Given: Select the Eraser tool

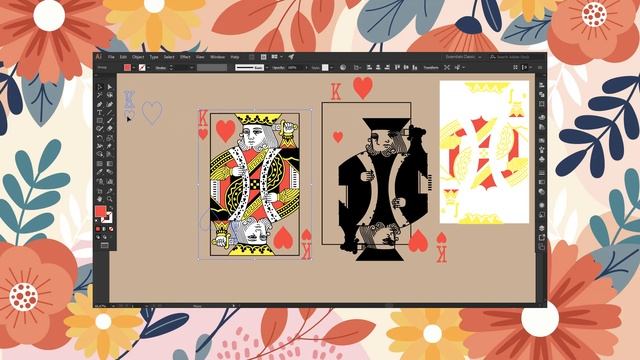Looking at the screenshot, I should coord(110,129).
